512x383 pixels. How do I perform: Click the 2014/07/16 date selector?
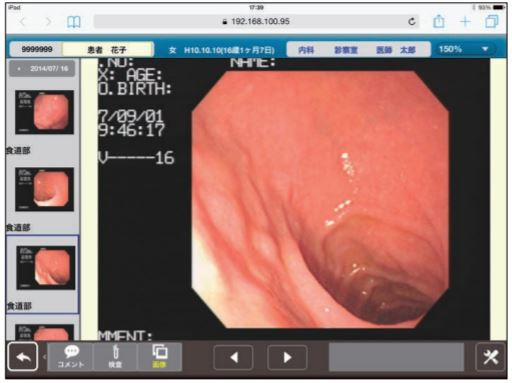42,69
